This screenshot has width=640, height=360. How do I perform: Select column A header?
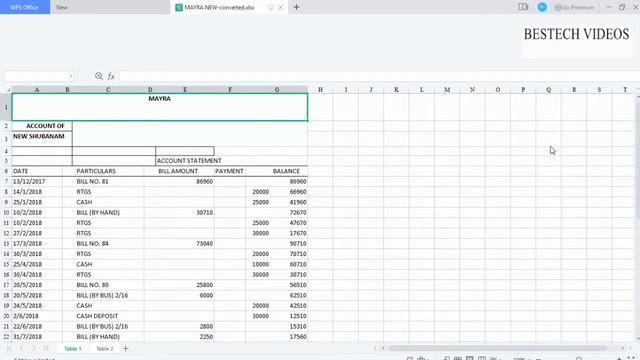click(37, 90)
